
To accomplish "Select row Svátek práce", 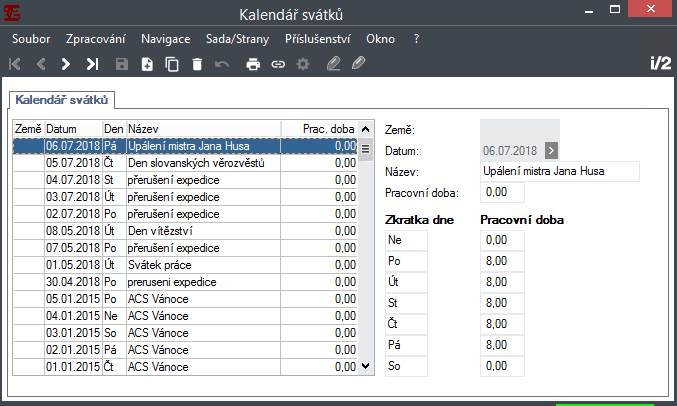I will (x=185, y=265).
